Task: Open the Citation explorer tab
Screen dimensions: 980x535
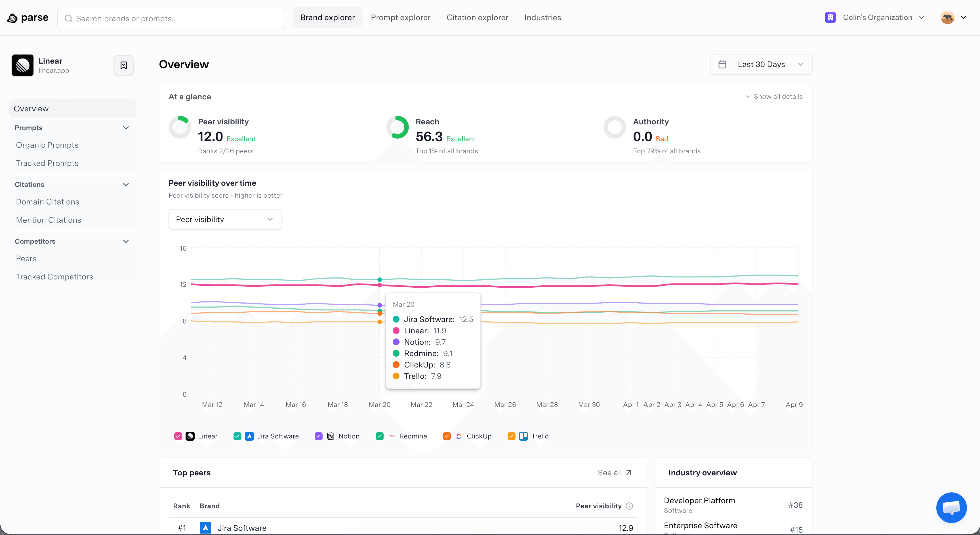Action: coord(477,18)
